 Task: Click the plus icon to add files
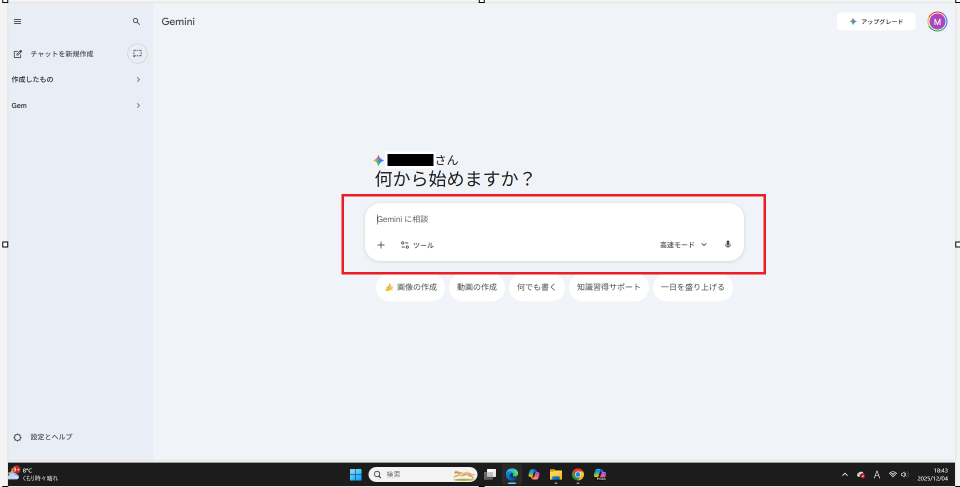381,245
